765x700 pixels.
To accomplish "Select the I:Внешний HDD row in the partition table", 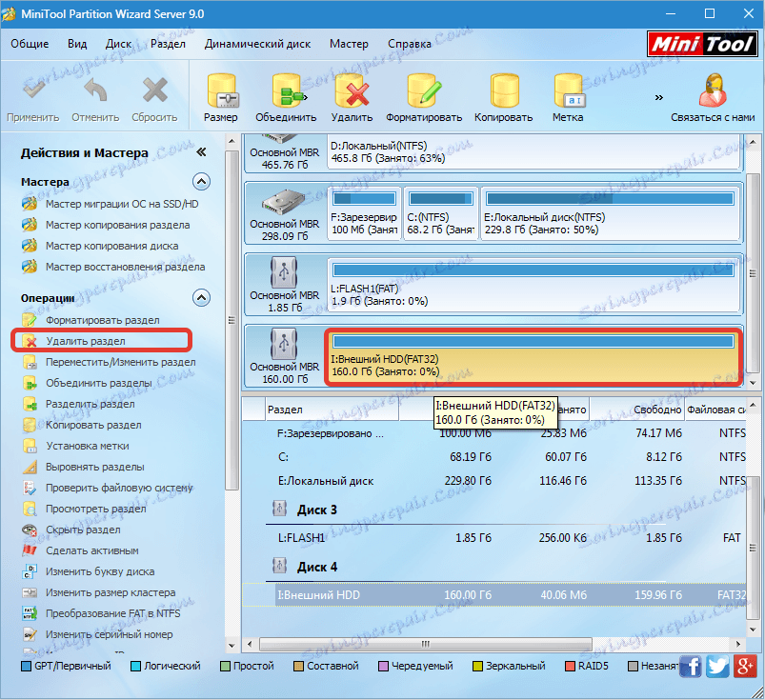I will (494, 594).
